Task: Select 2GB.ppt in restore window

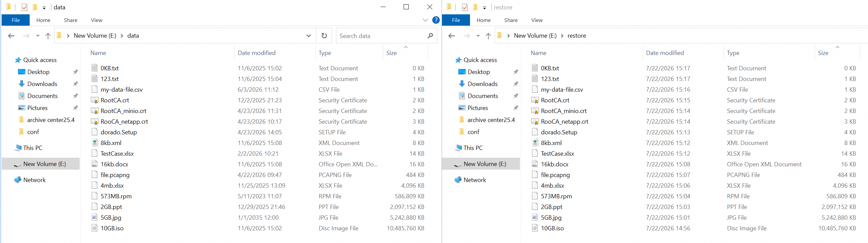Action: [552, 207]
